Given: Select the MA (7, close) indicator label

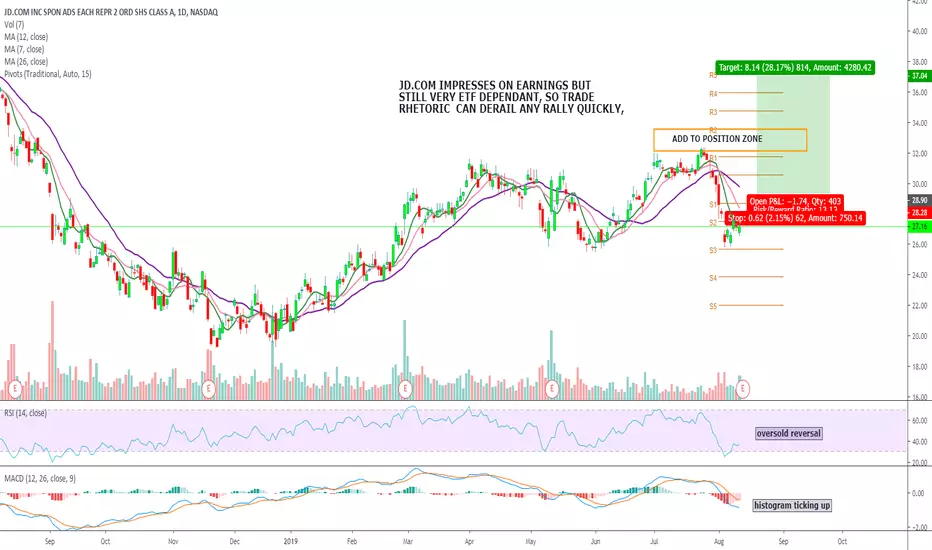Looking at the screenshot, I should click(24, 49).
